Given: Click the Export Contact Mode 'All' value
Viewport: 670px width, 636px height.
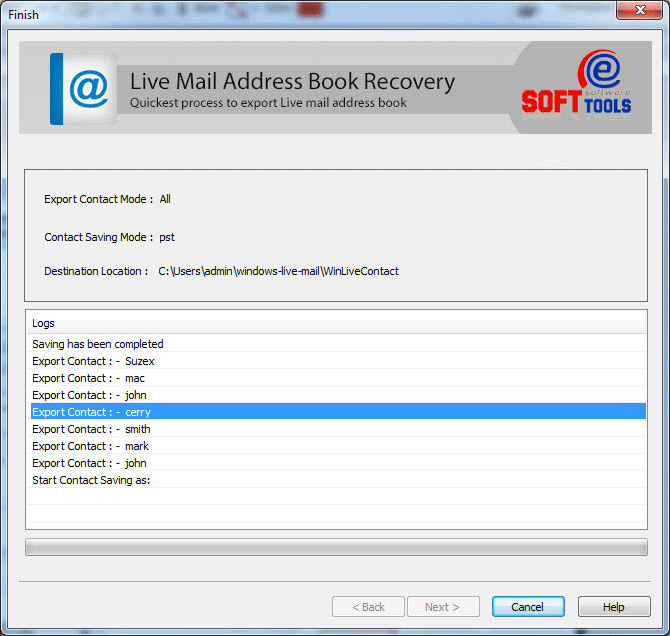Looking at the screenshot, I should tap(165, 199).
